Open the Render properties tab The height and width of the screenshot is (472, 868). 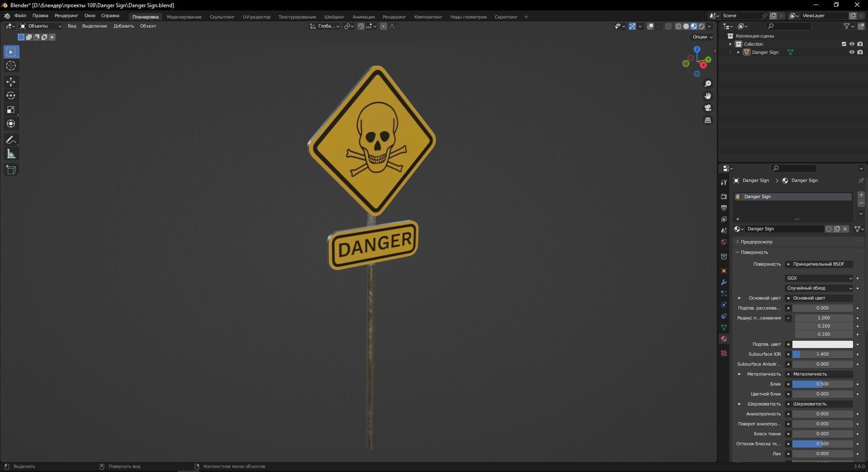pyautogui.click(x=724, y=196)
